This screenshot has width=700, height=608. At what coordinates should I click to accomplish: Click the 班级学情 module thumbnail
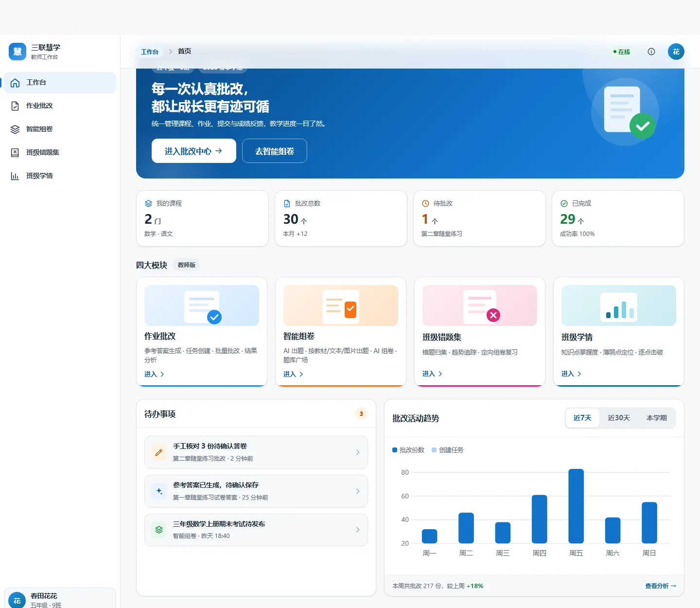click(x=619, y=305)
